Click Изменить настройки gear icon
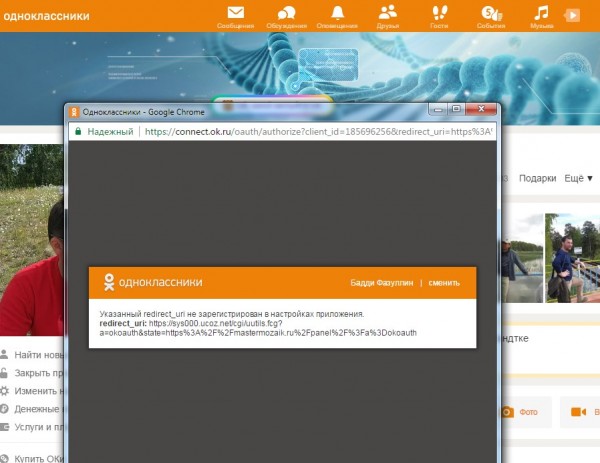The height and width of the screenshot is (463, 600). coord(4,391)
